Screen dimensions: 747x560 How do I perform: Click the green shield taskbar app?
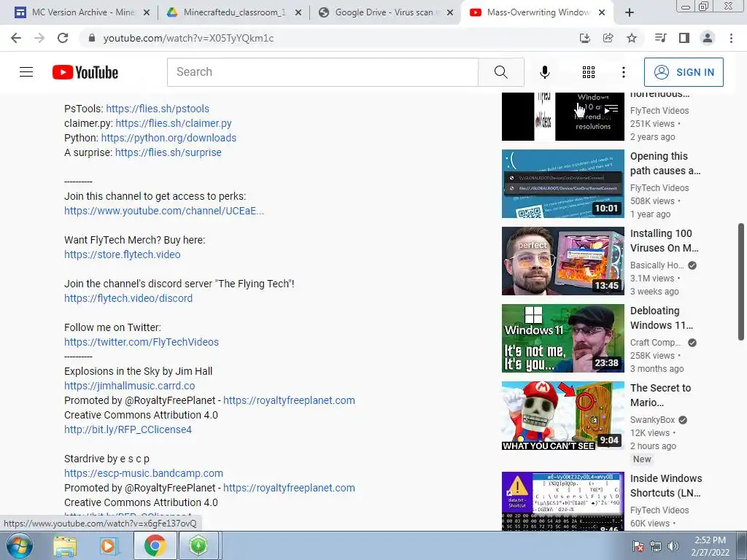pyautogui.click(x=198, y=545)
